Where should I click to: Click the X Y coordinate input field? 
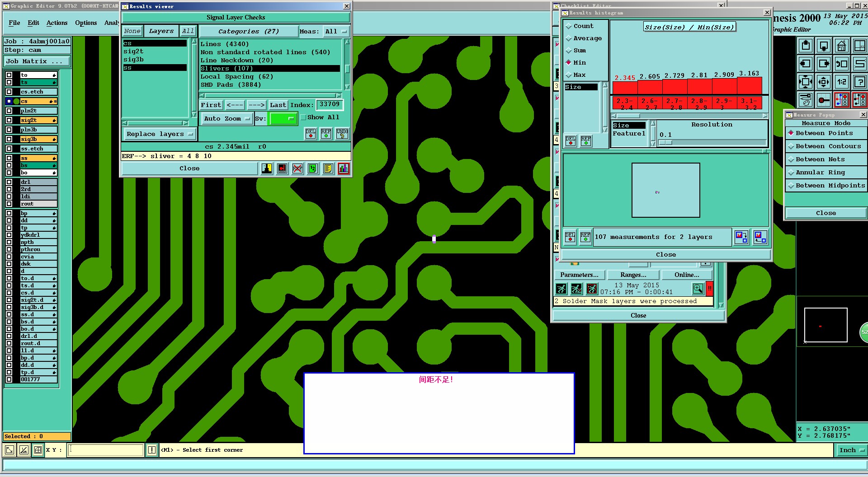click(x=106, y=450)
